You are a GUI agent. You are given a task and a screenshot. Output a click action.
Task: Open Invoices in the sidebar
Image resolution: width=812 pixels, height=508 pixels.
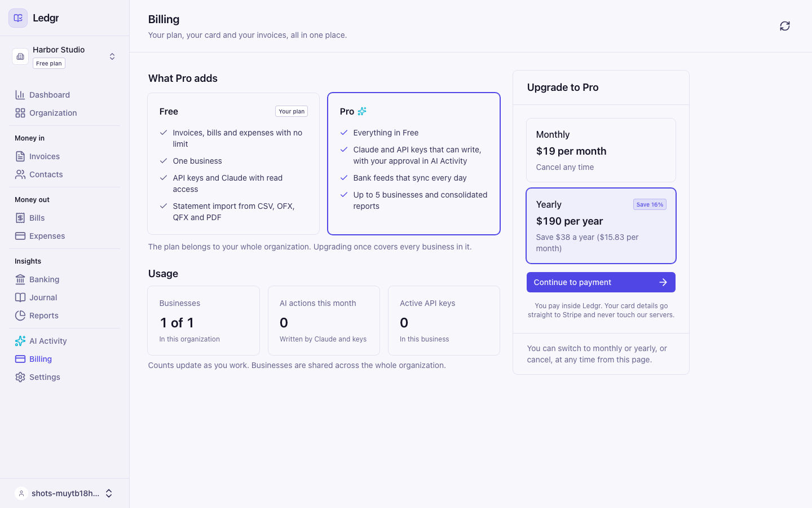point(64,156)
